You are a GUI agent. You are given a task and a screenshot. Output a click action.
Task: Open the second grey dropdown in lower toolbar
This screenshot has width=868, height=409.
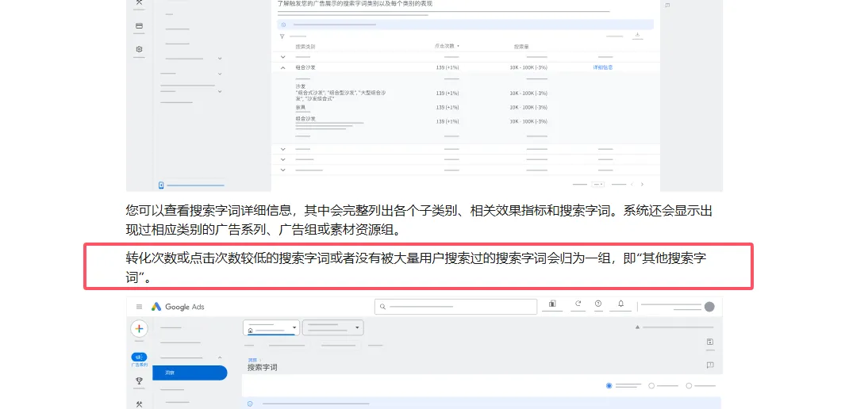pos(332,327)
